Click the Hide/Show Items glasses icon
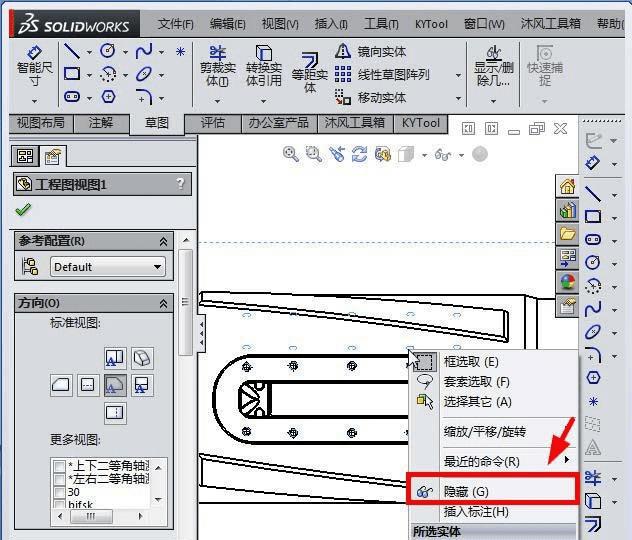This screenshot has width=632, height=540. (443, 154)
